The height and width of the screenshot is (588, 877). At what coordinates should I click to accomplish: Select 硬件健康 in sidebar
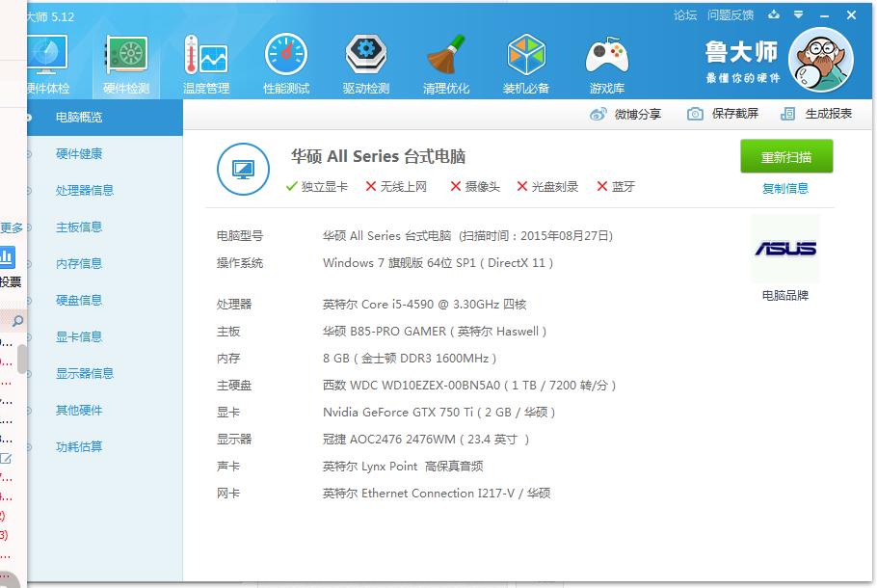79,154
